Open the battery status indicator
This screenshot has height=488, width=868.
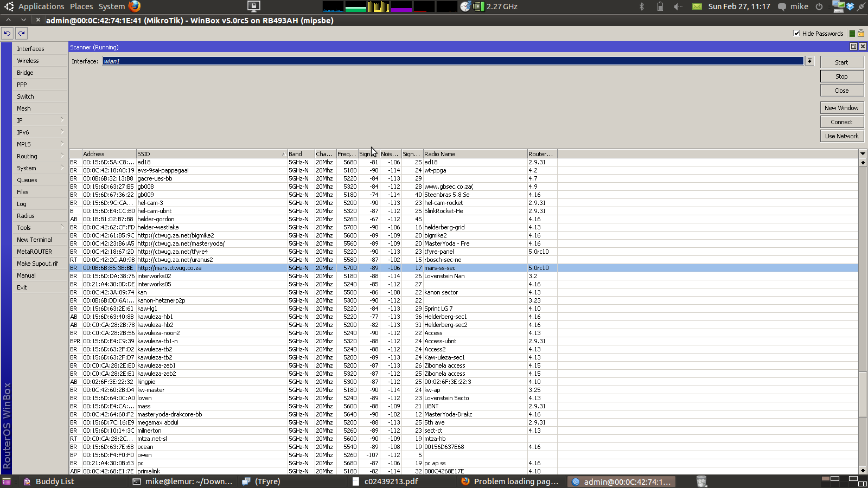tap(660, 7)
